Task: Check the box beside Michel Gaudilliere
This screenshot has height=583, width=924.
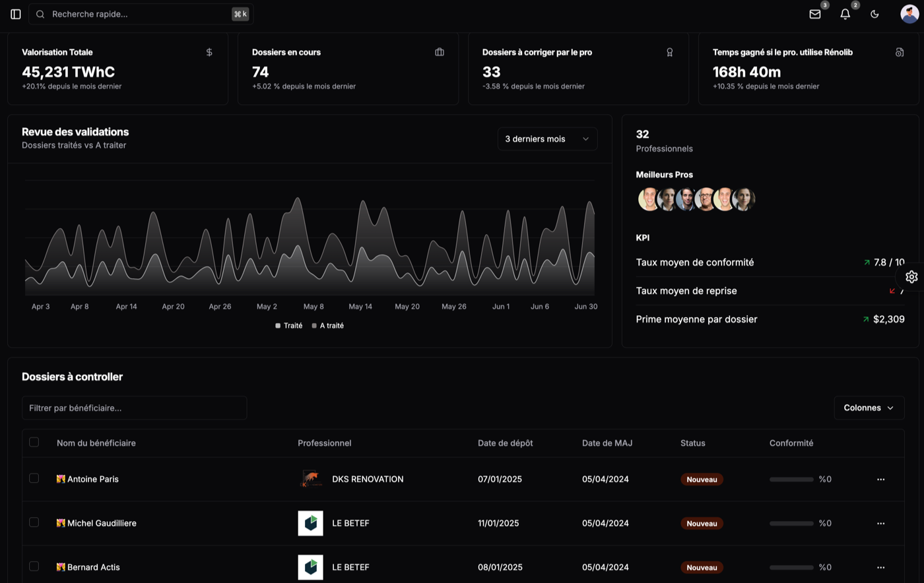Action: point(34,522)
